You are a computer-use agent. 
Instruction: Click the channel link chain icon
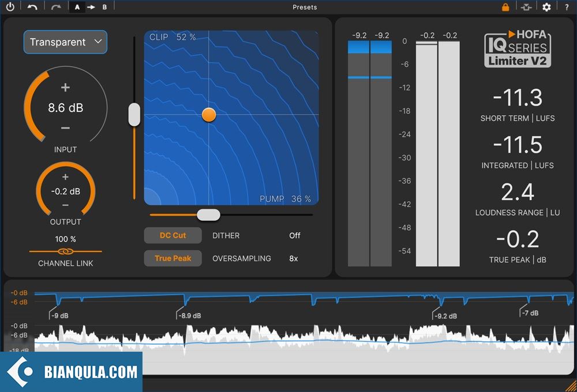coord(66,251)
